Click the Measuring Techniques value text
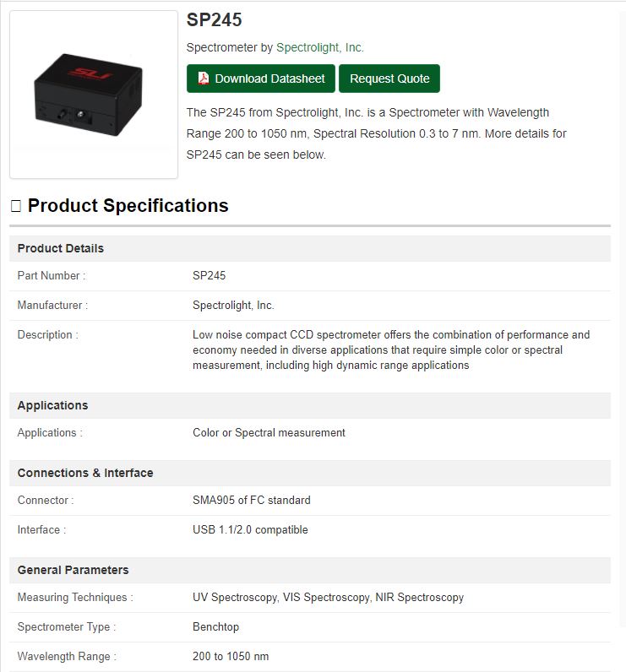This screenshot has width=626, height=672. point(328,597)
